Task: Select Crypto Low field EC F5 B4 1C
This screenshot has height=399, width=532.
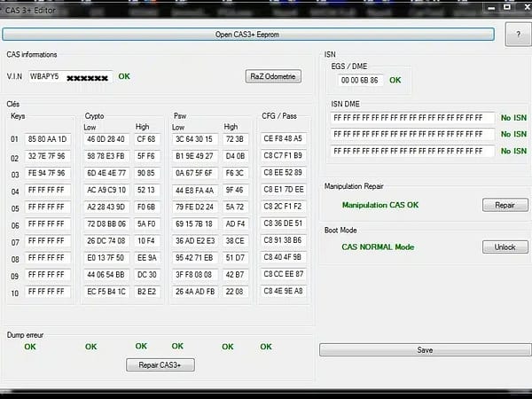Action: pyautogui.click(x=106, y=292)
